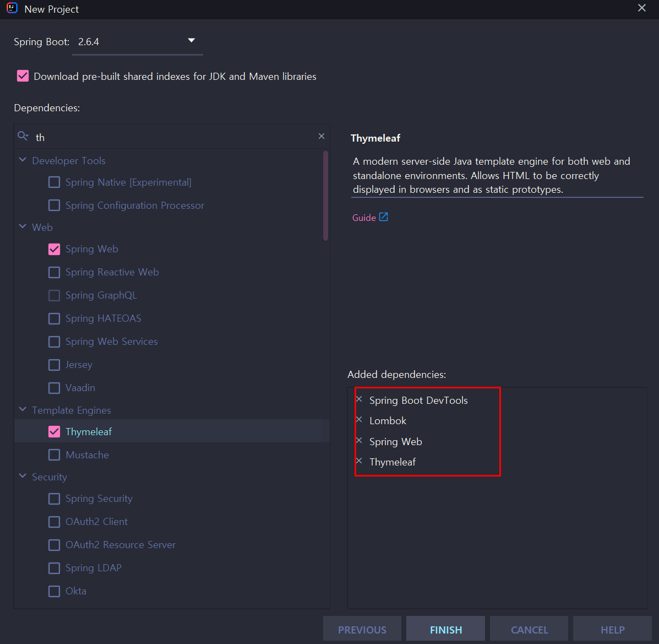Check the Mustache template engine
This screenshot has height=644, width=659.
tap(54, 454)
